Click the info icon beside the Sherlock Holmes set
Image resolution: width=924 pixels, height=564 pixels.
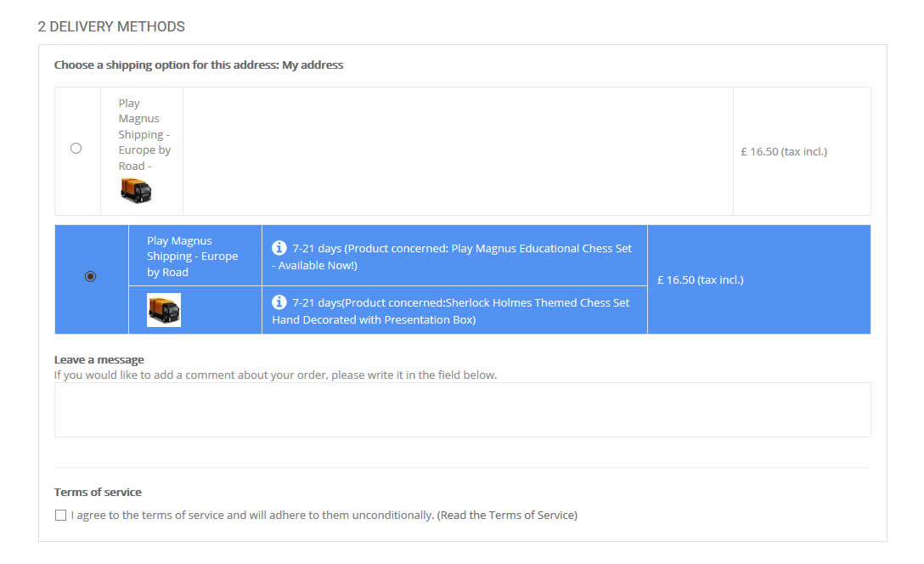click(279, 302)
